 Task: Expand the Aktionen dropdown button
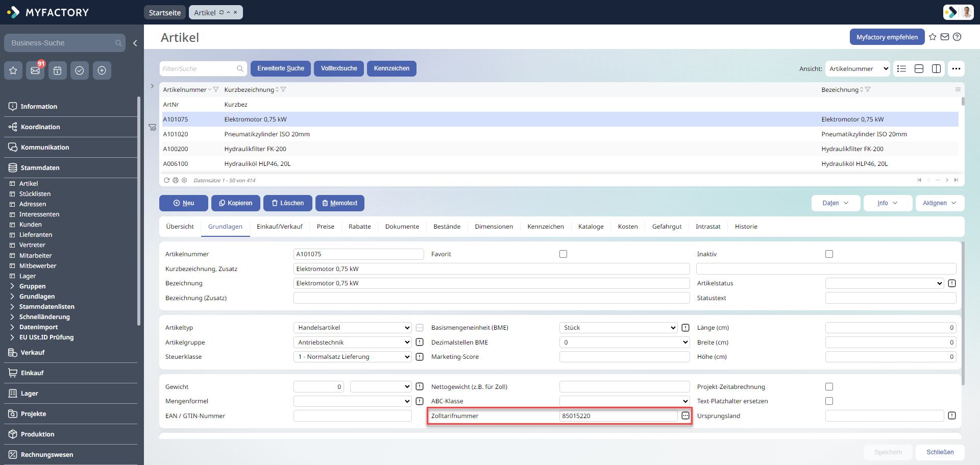click(940, 203)
